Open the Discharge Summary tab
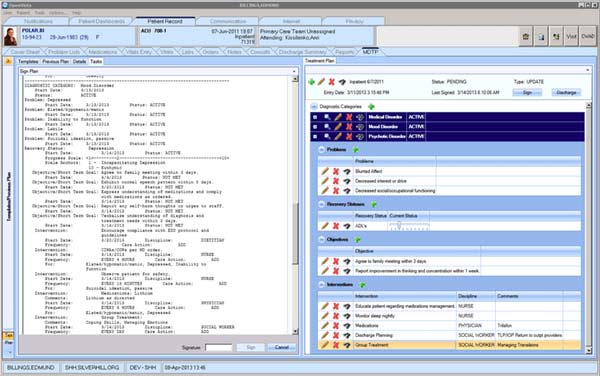The height and width of the screenshot is (376, 600). click(302, 52)
